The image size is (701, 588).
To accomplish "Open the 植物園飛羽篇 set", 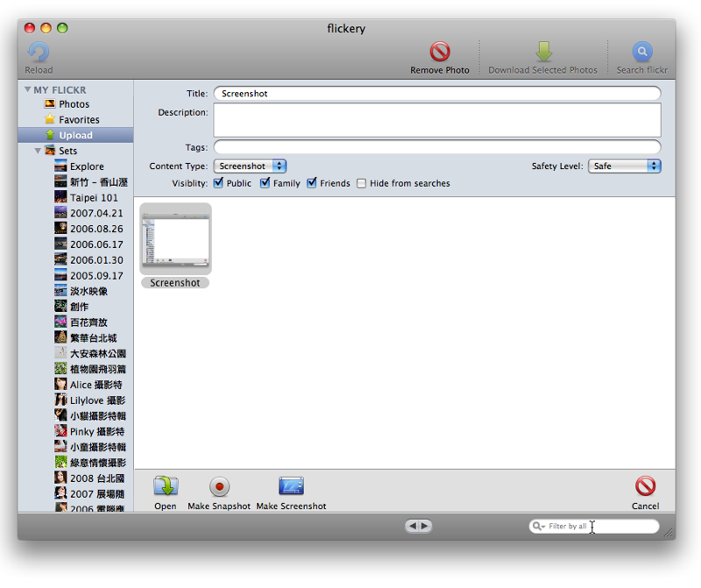I will tap(75, 369).
